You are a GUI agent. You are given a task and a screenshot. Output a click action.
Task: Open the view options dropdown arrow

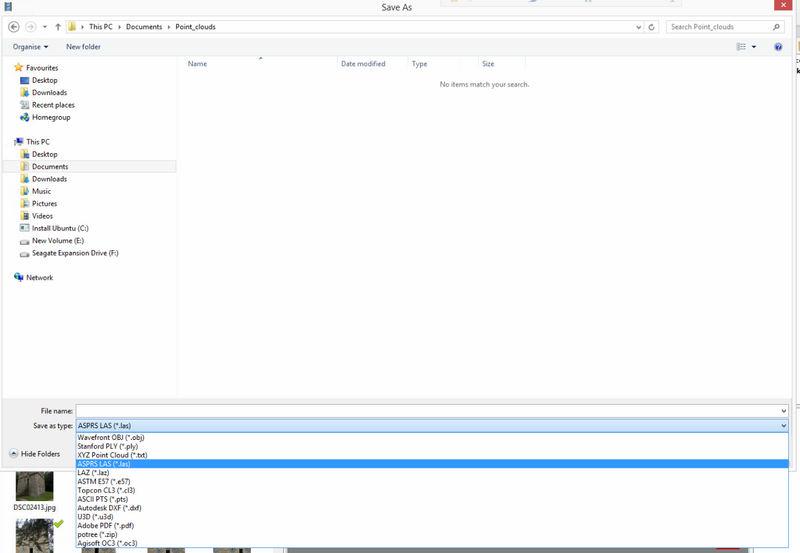[x=754, y=47]
